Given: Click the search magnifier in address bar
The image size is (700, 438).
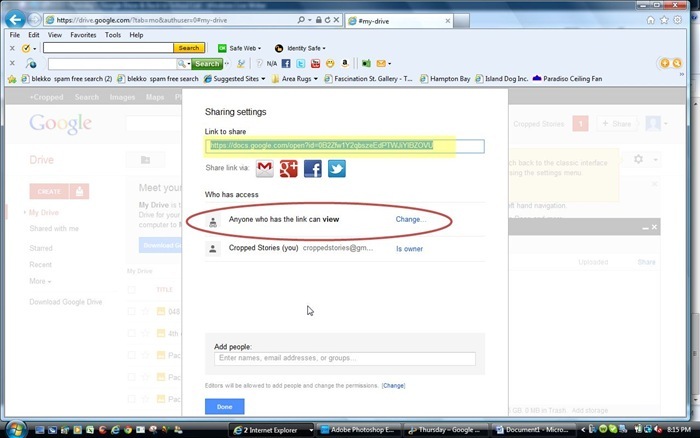Looking at the screenshot, I should point(301,20).
